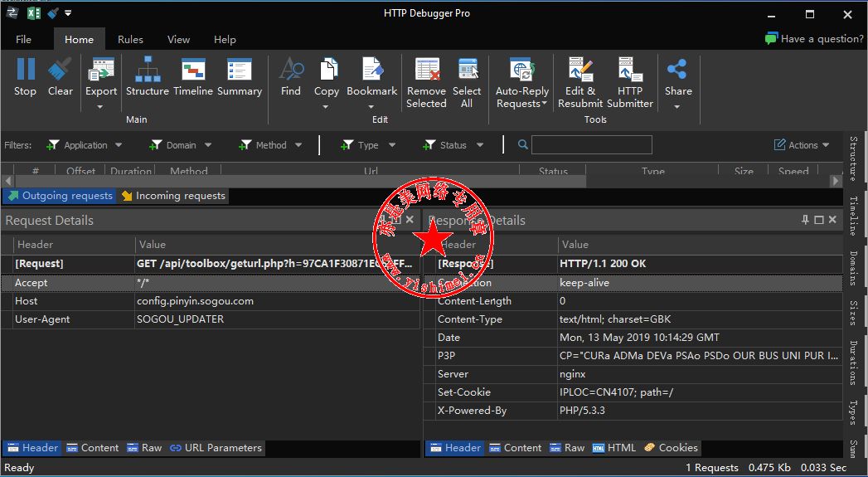
Task: Open Structure side panel tab
Action: [854, 159]
